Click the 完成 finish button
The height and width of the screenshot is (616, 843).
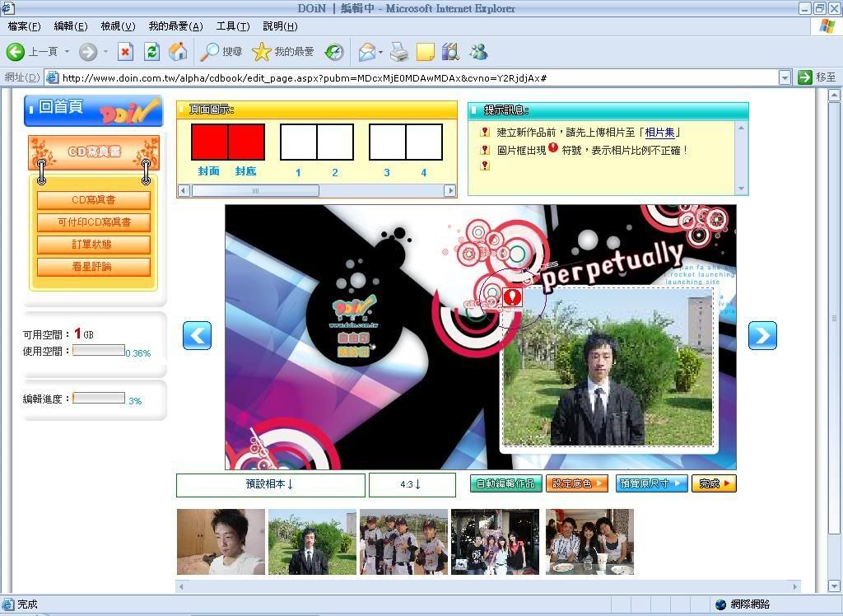click(713, 483)
